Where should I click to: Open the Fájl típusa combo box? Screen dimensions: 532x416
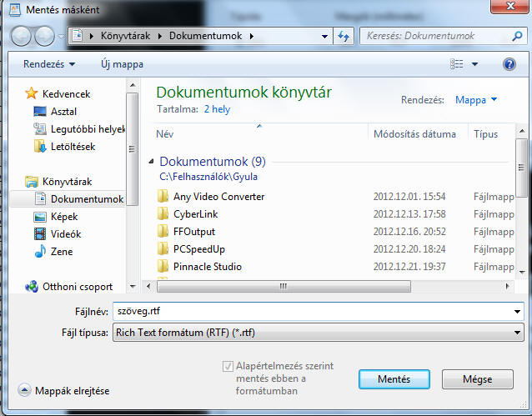point(318,332)
